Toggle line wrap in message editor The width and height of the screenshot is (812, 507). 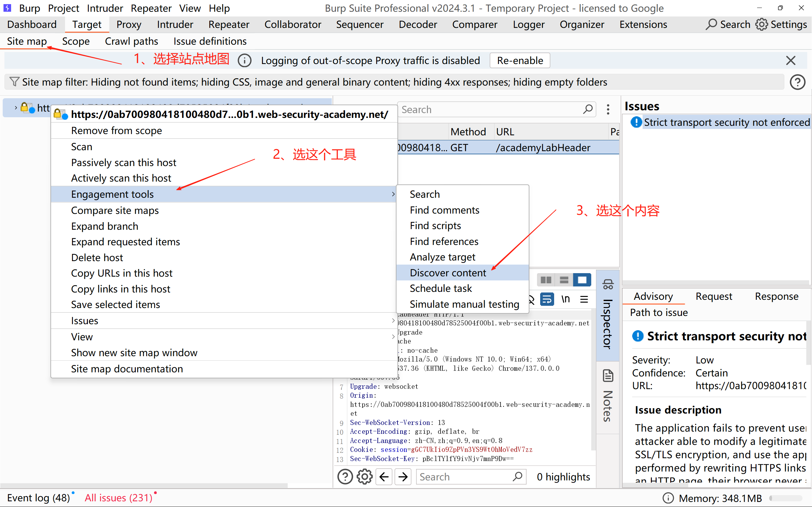click(547, 299)
